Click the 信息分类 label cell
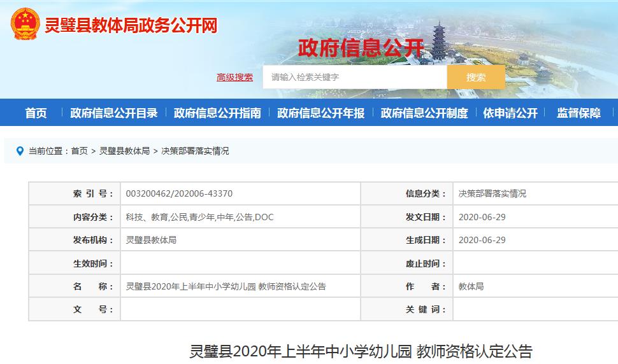The height and width of the screenshot is (364, 618). (x=406, y=193)
